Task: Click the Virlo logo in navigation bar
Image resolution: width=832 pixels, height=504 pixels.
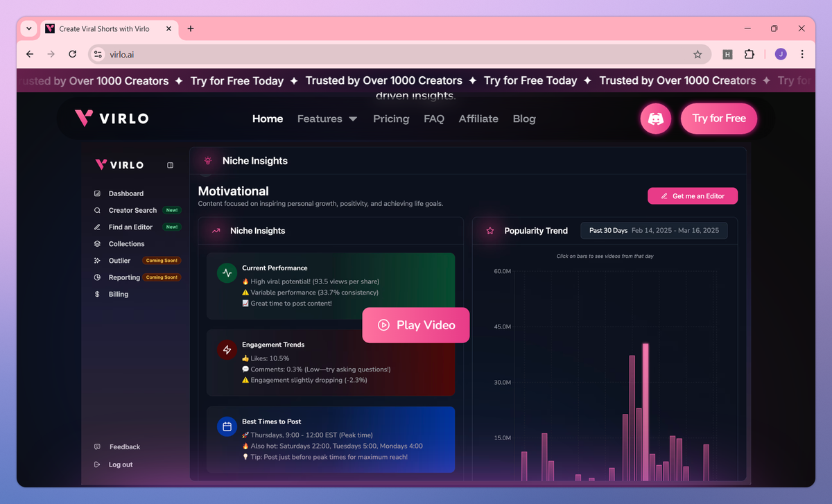Action: (112, 119)
